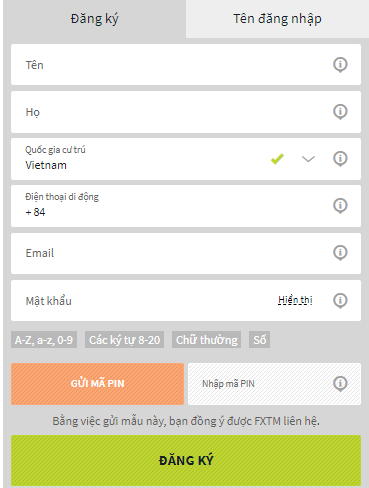This screenshot has width=369, height=488.
Task: Switch to the Đăng ký tab
Action: 94,19
